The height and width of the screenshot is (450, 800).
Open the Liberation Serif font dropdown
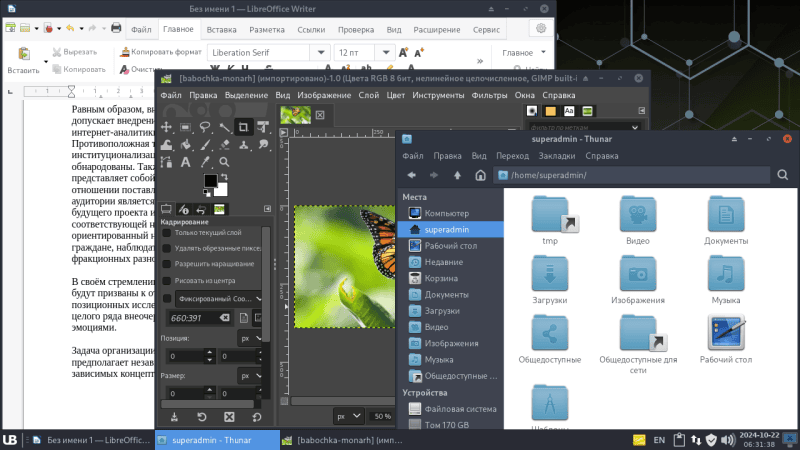click(320, 52)
